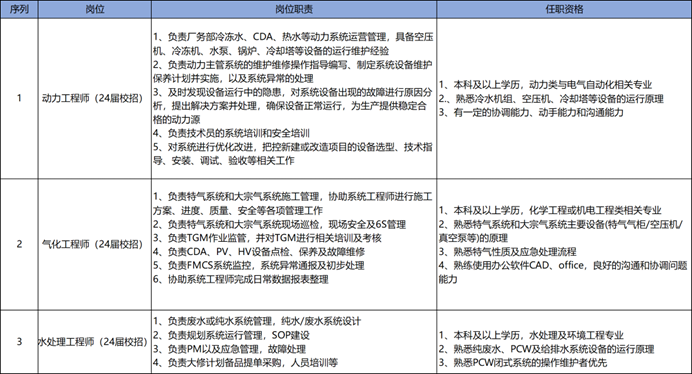Select the 水处理工程师 qualifications cell
Screen dimensions: 692x374
coord(564,342)
